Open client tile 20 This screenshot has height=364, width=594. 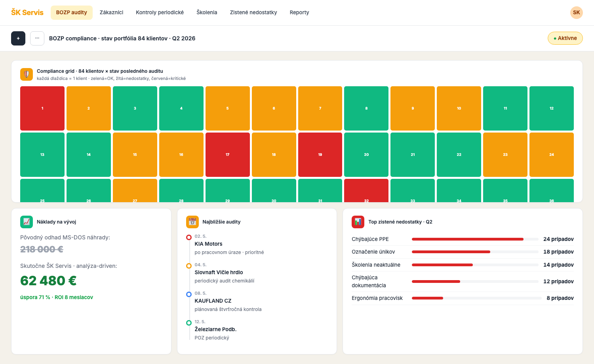pyautogui.click(x=366, y=155)
